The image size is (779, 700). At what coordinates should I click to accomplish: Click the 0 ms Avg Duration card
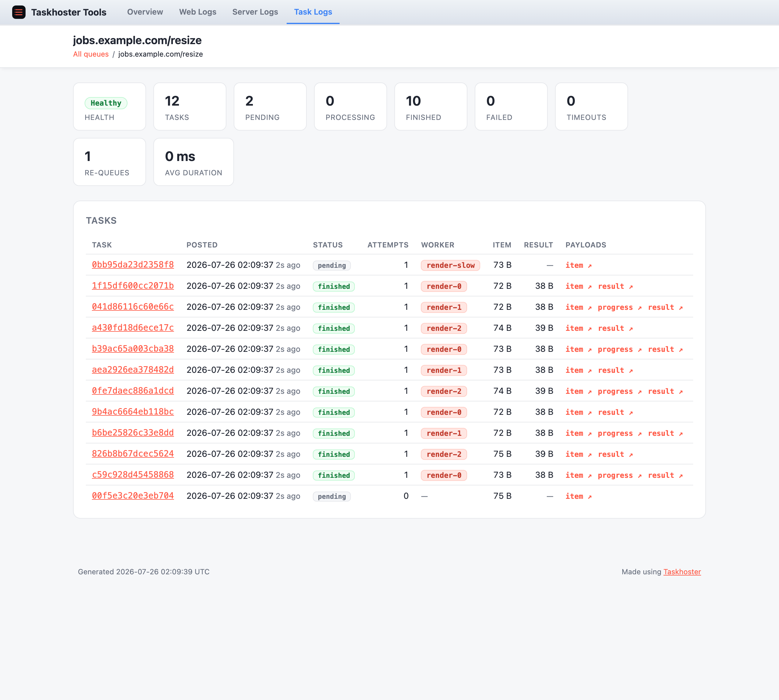coord(194,162)
